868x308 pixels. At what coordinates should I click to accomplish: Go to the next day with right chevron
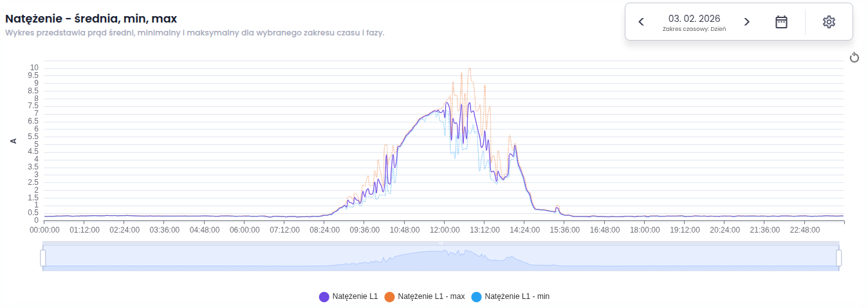coord(746,22)
